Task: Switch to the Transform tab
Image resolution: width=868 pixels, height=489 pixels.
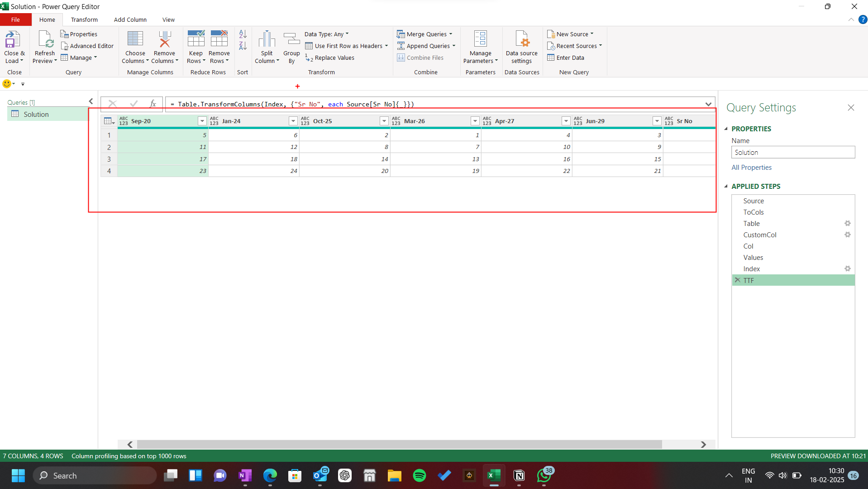Action: 84,19
